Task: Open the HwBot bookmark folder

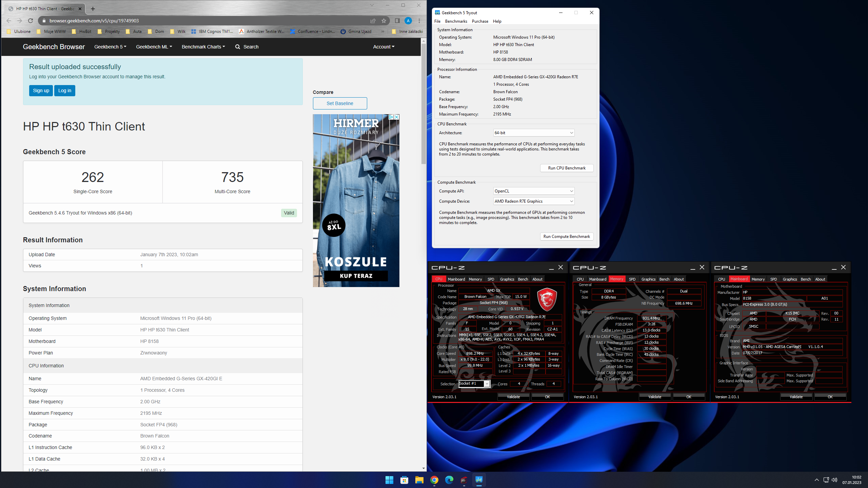Action: 81,32
